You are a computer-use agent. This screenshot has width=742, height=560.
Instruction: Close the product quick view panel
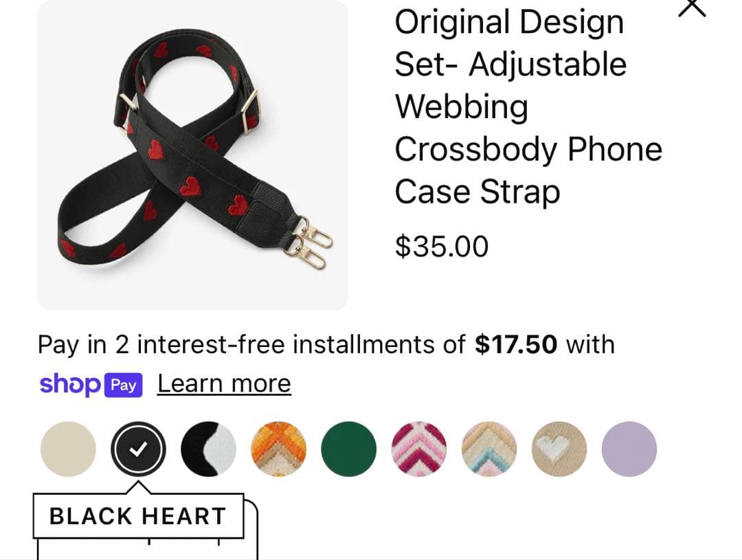click(x=692, y=8)
